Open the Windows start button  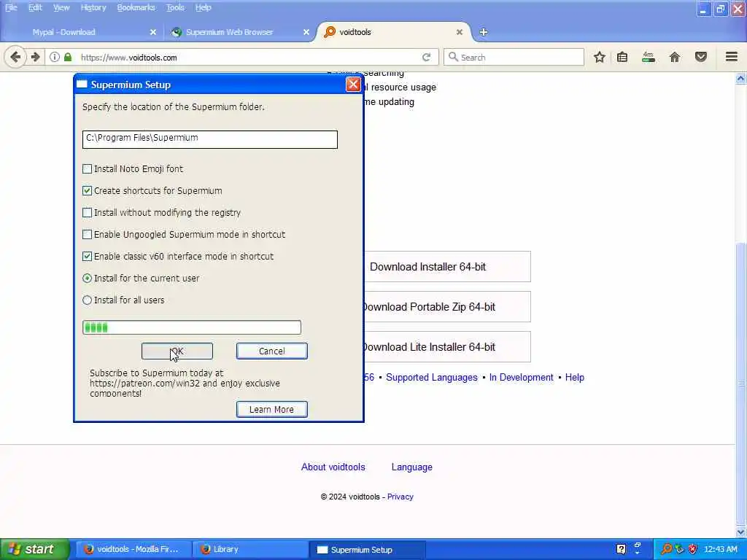35,549
